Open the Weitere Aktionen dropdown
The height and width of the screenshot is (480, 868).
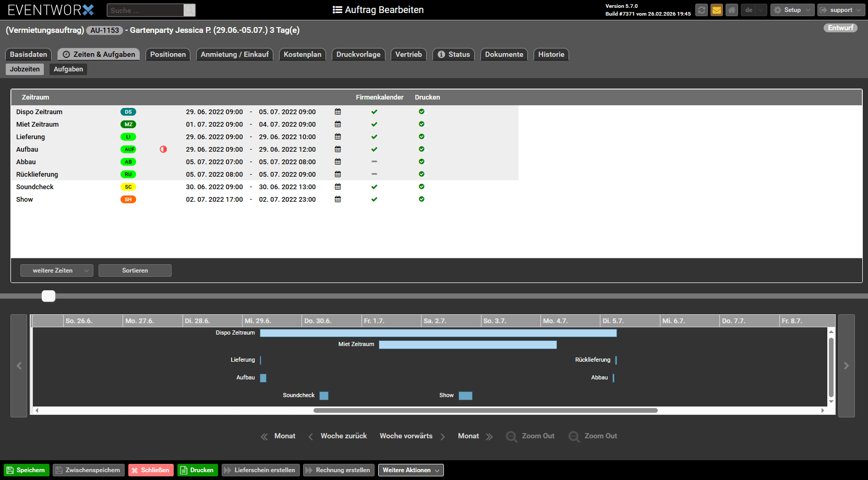(411, 470)
